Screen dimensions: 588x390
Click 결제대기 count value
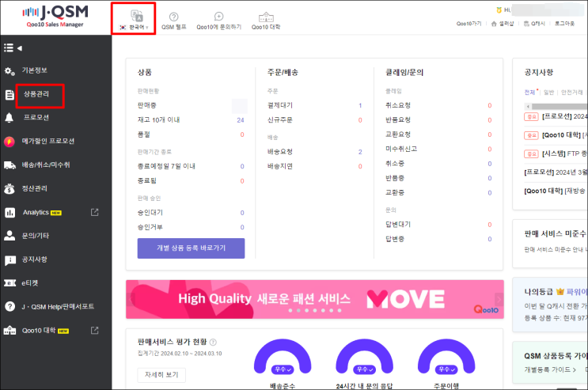pos(360,106)
